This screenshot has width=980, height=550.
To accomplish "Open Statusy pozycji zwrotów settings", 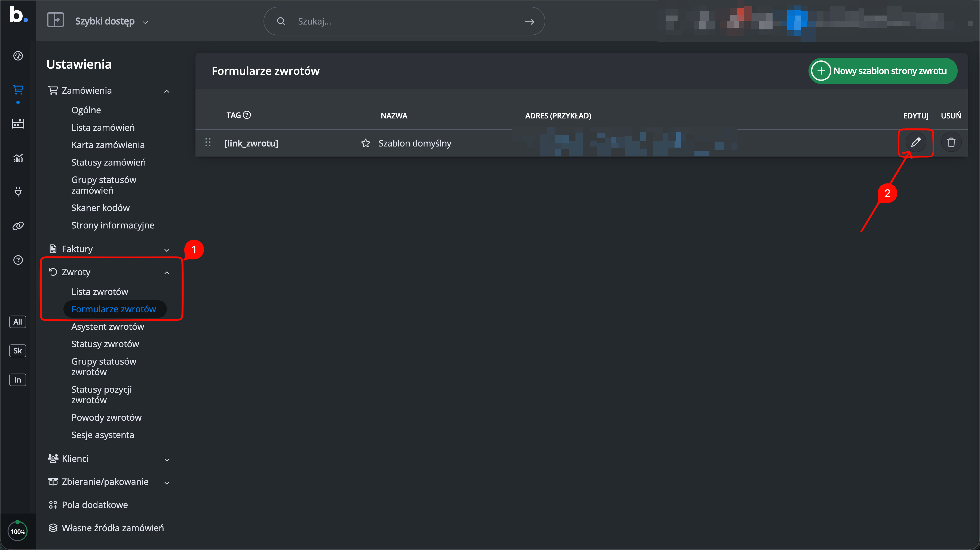I will point(102,395).
